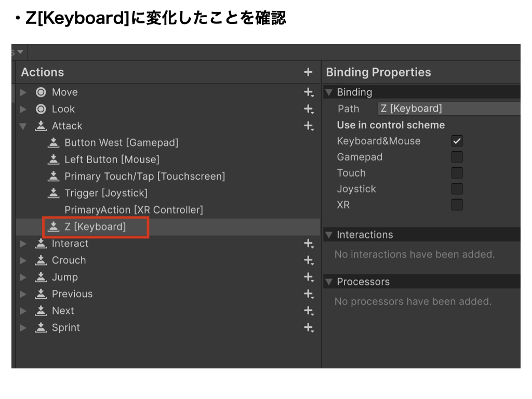The image size is (532, 399).
Task: Select the Left Button [Mouse] binding
Action: (112, 159)
